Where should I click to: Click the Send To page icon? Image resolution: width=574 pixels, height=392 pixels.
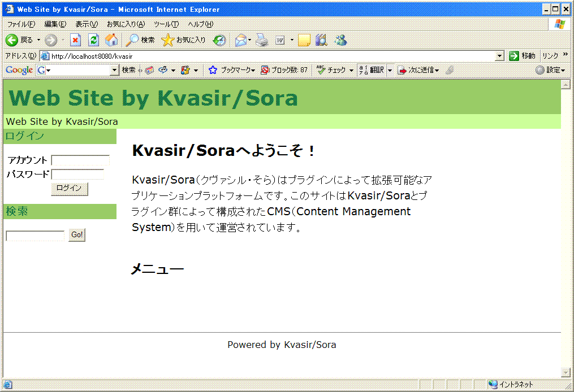[x=402, y=70]
